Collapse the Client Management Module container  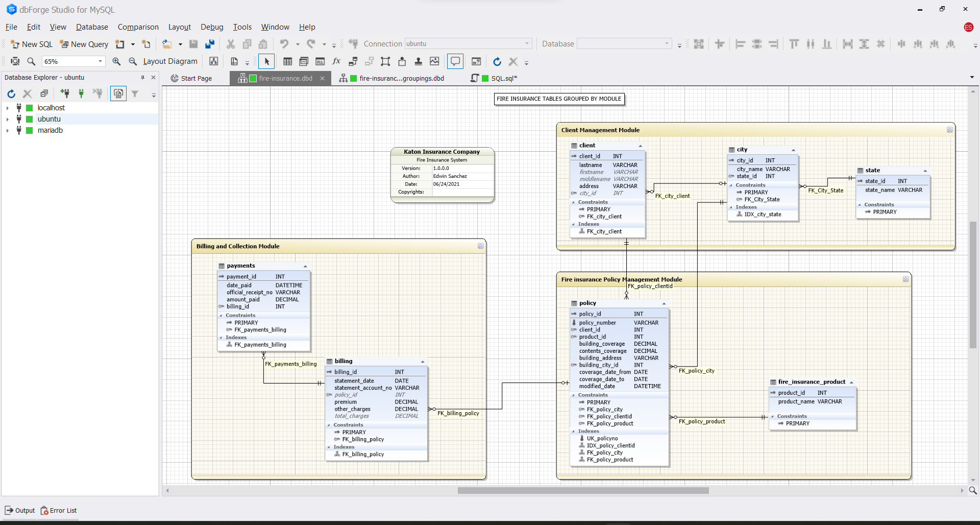click(949, 130)
